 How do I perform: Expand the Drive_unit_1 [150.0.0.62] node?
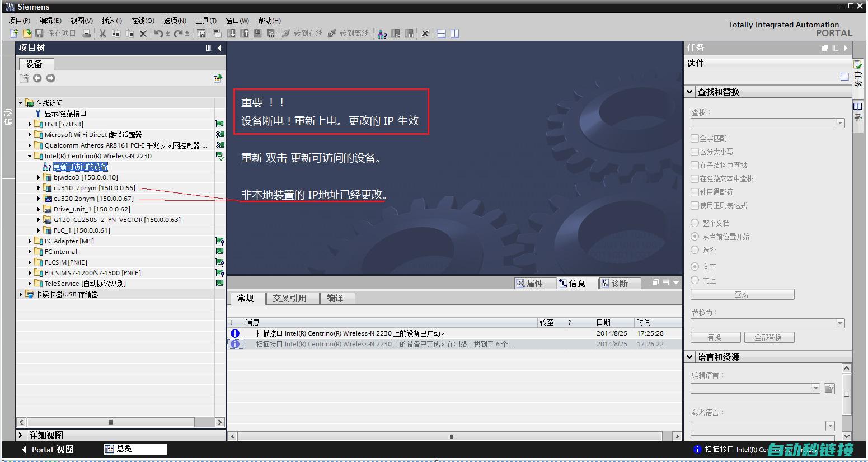(x=39, y=209)
